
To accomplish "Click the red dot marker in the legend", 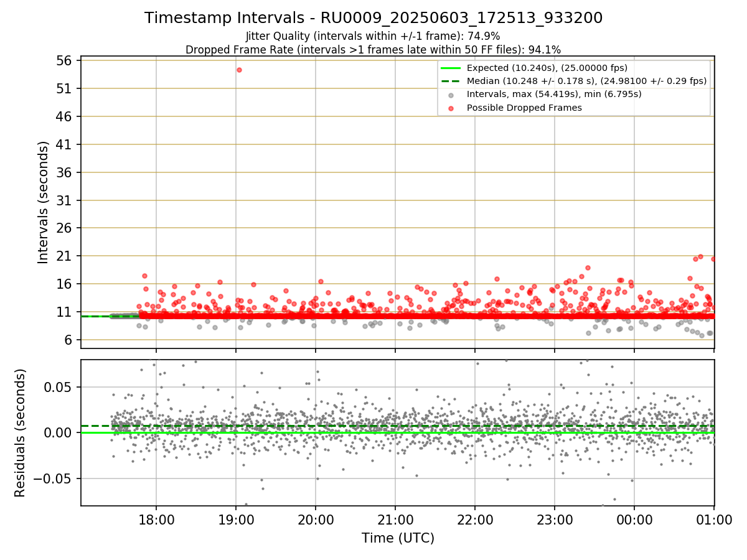I will point(451,108).
